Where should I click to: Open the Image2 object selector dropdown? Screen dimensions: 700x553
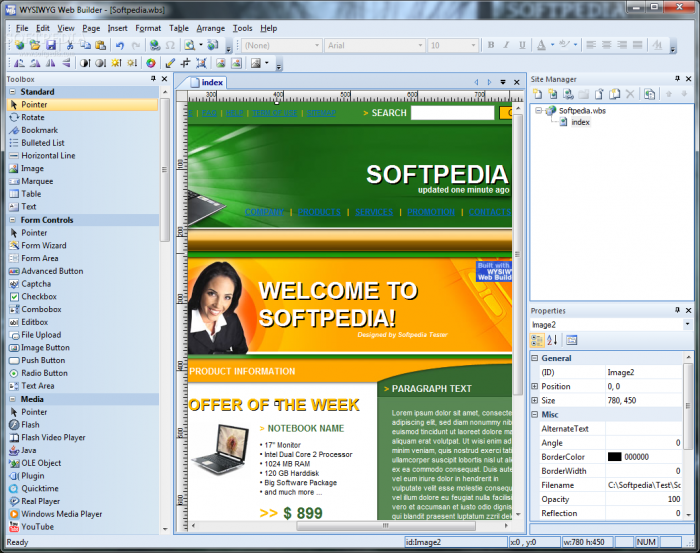coord(687,324)
